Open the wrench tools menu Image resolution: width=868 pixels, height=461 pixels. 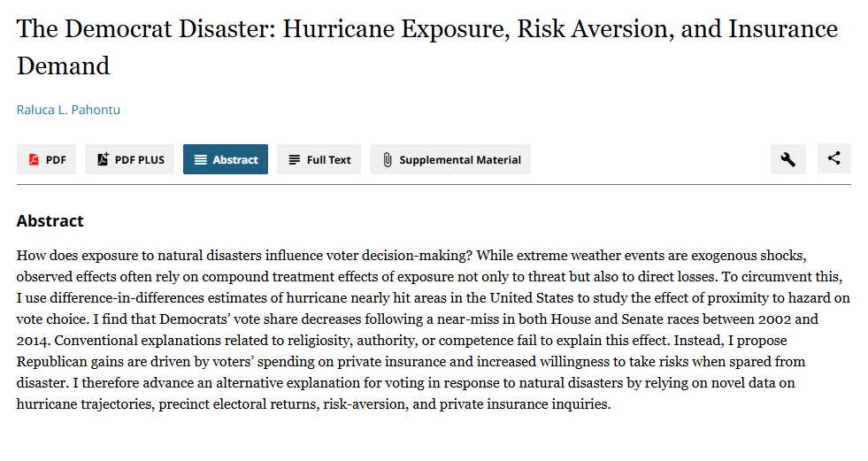click(x=787, y=159)
